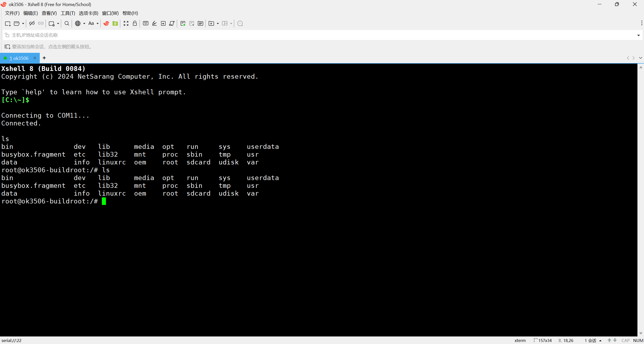Click the script scroll icon
The width and height of the screenshot is (644, 344).
click(172, 23)
